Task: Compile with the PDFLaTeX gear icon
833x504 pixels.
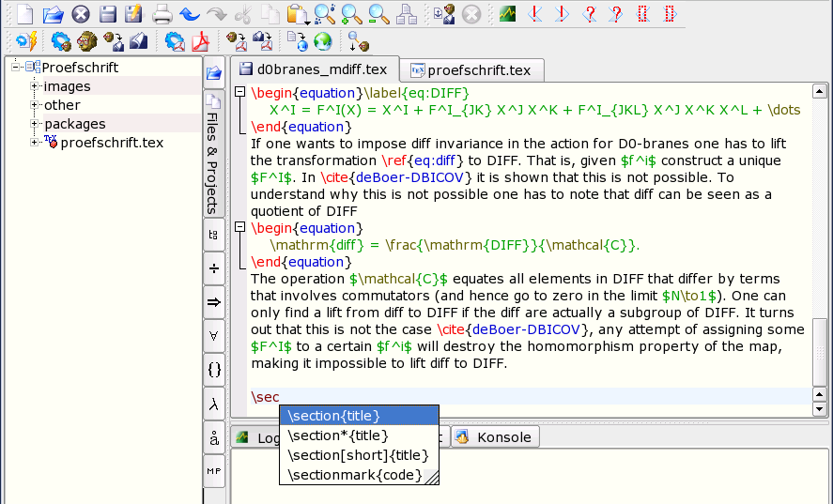Action: (175, 41)
